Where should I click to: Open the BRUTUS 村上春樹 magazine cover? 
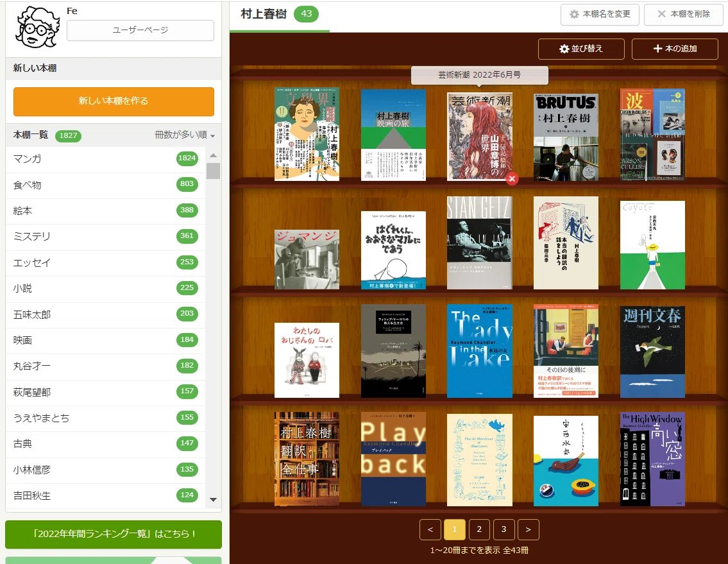tap(566, 137)
